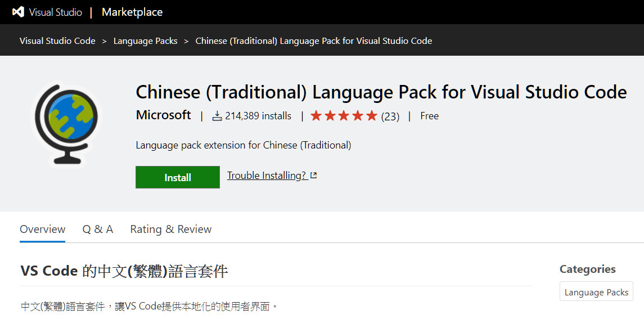Switch to the Q & A tab
Image resolution: width=644 pixels, height=319 pixels.
click(x=98, y=229)
